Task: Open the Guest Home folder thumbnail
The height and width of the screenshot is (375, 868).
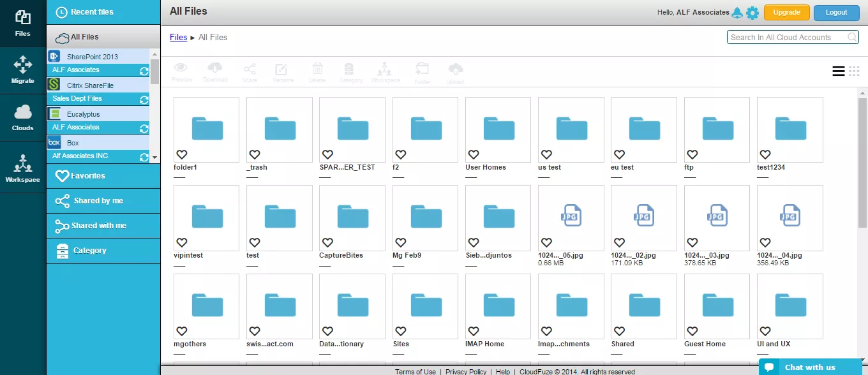Action: click(x=717, y=305)
